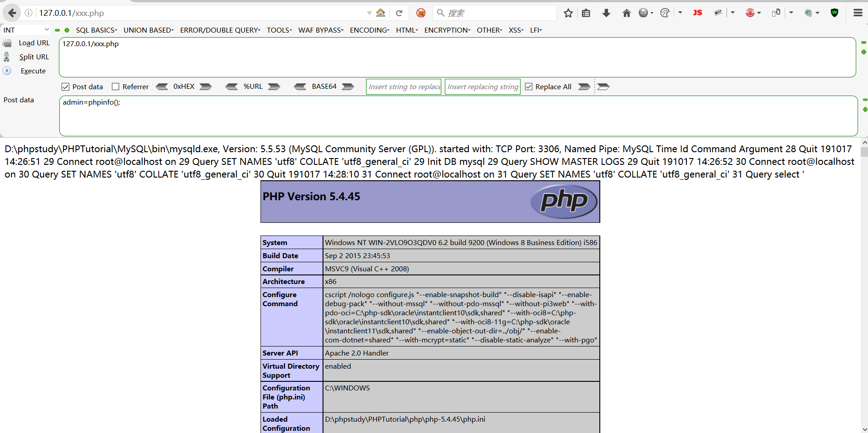Enable the Referrer checkbox

coord(116,86)
